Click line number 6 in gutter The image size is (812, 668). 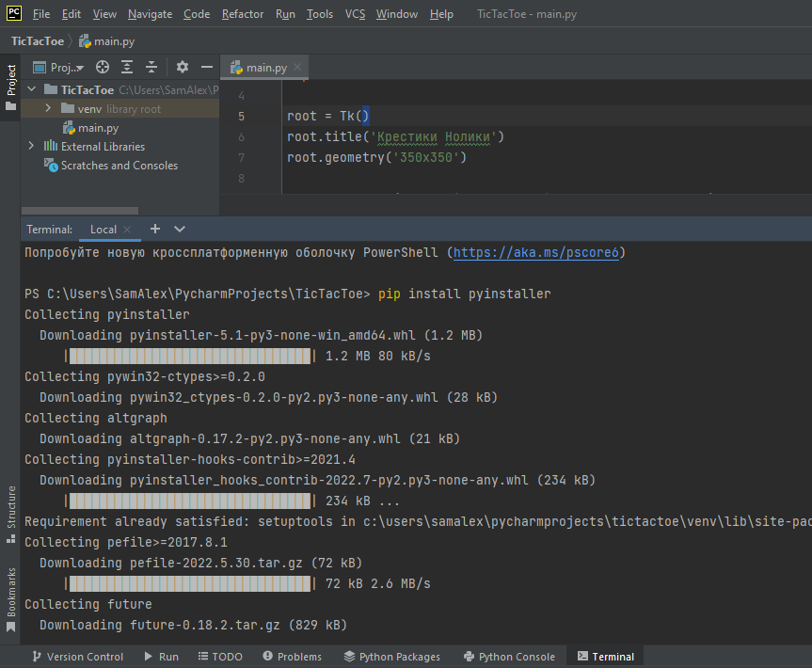tap(241, 136)
